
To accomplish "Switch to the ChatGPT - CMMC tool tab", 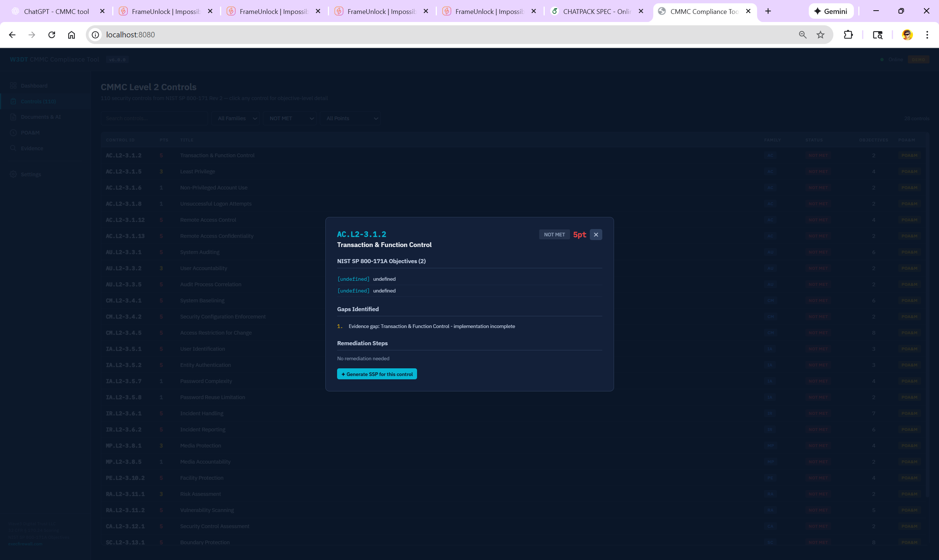I will coord(56,11).
